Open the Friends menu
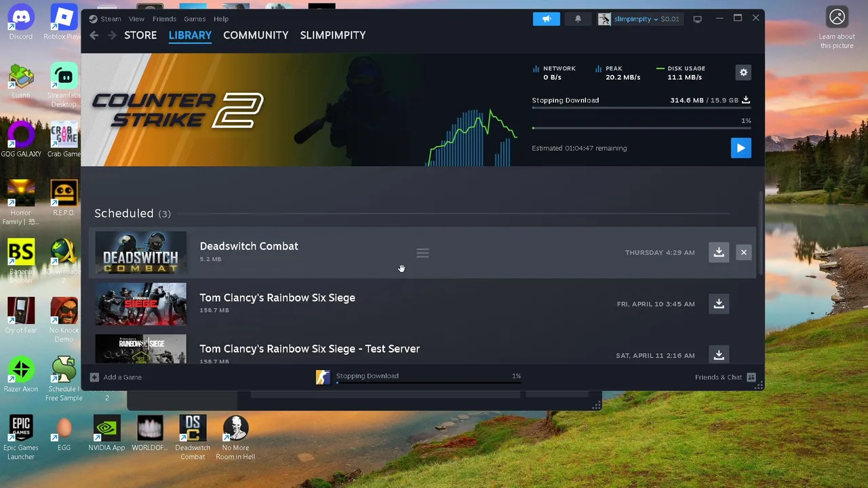This screenshot has height=488, width=868. (x=164, y=19)
